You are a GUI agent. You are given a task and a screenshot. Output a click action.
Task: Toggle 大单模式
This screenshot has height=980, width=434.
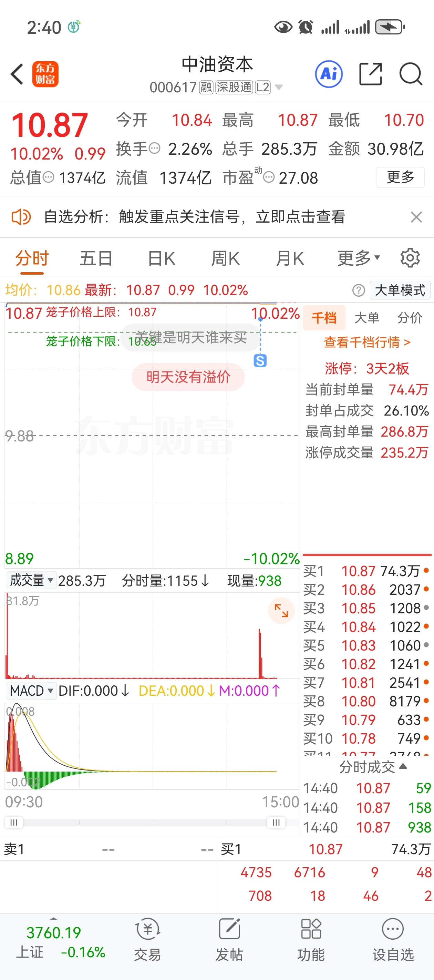[x=400, y=290]
